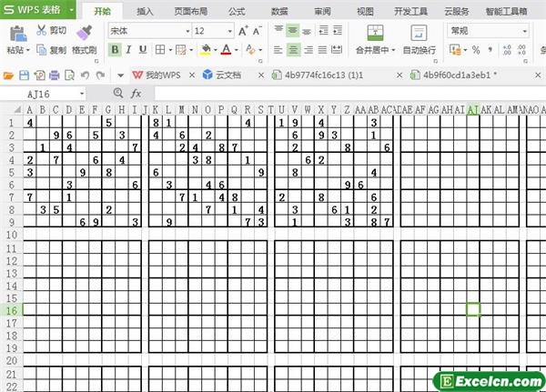Click the formula bar input field

(349, 94)
